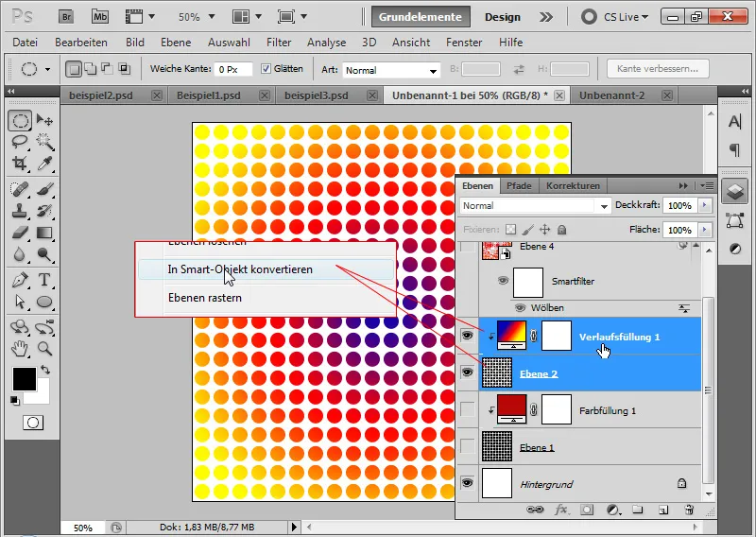
Task: Select the Clone Stamp tool
Action: pos(20,211)
